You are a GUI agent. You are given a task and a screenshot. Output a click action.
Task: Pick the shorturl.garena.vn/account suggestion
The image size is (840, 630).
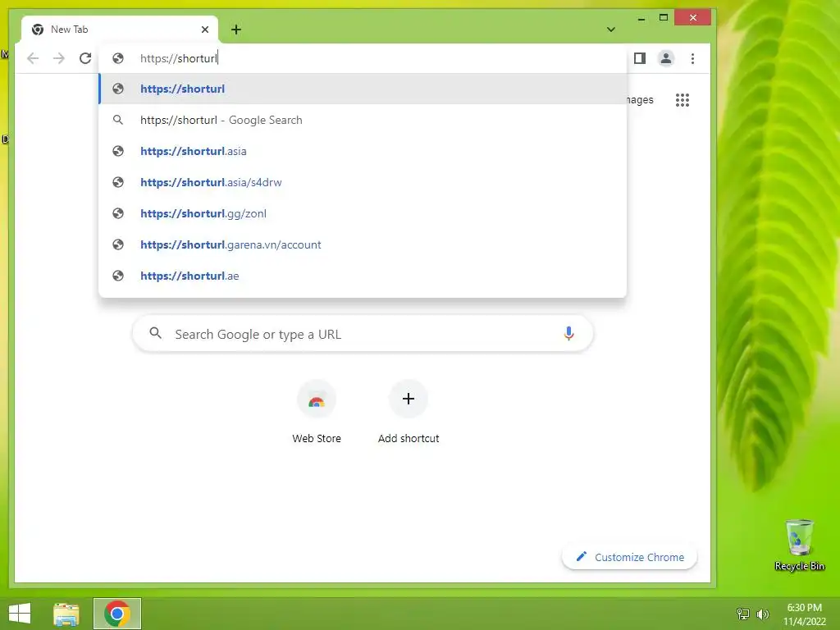click(x=363, y=244)
